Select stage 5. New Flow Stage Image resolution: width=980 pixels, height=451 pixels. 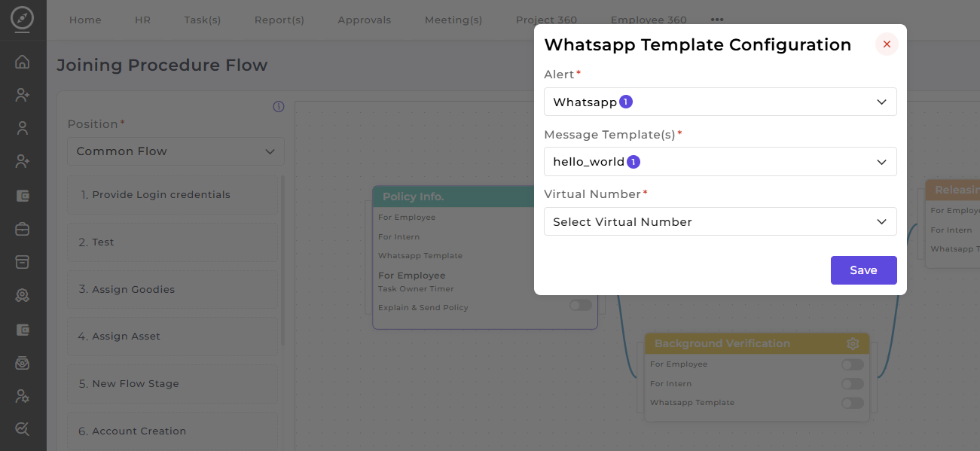[x=172, y=384]
